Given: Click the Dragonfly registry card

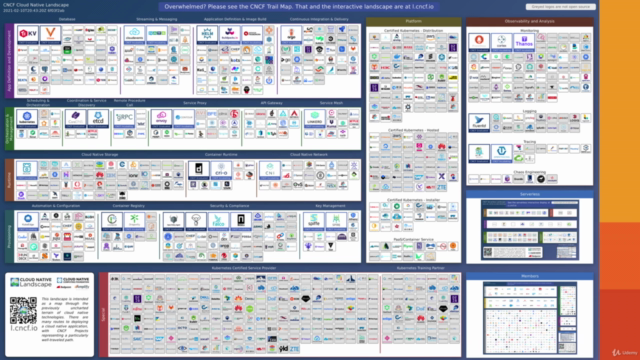Looking at the screenshot, I should pos(134,222).
